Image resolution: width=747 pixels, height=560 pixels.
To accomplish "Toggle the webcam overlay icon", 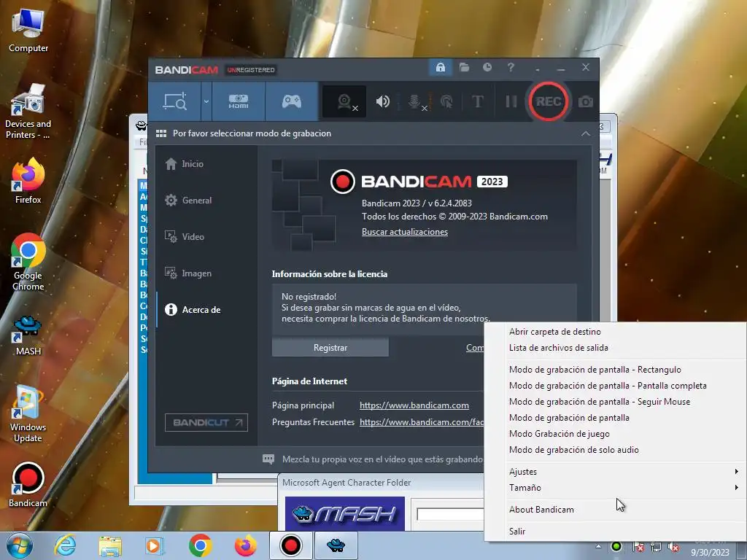I will [345, 101].
